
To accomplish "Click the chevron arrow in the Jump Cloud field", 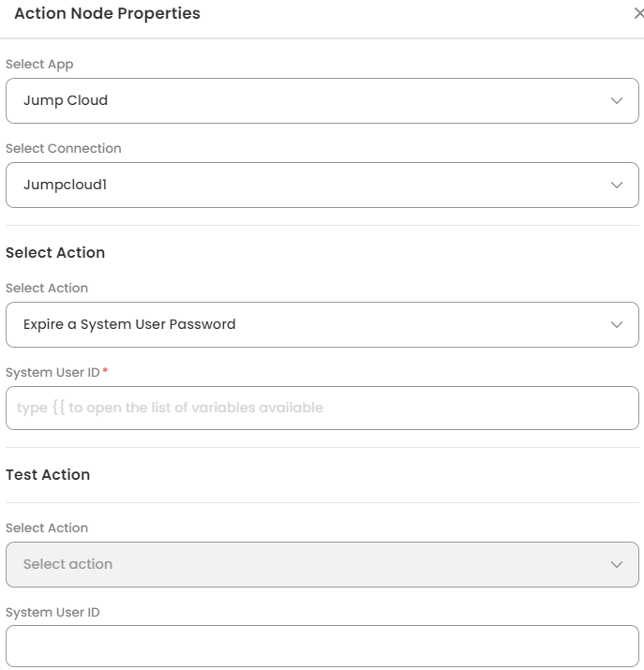I will tap(616, 100).
